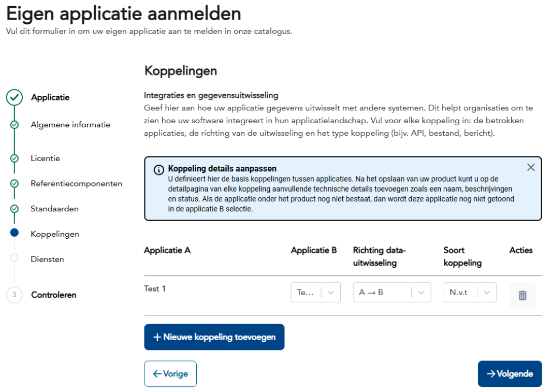Screen dimensions: 552x392
Task: Go back with the Vorige button
Action: [170, 374]
